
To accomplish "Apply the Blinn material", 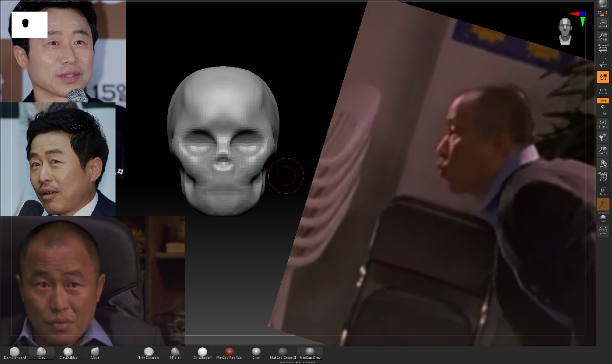I will pyautogui.click(x=256, y=353).
